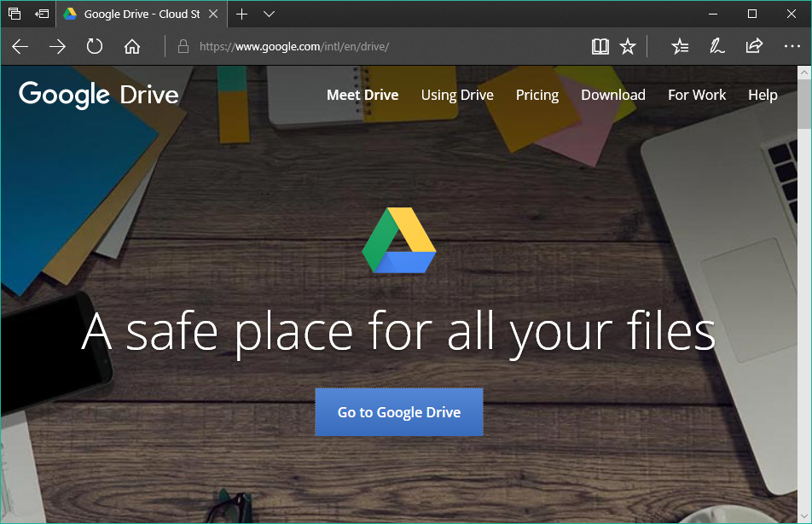Open a new tab with plus button
This screenshot has width=812, height=524.
[x=242, y=14]
